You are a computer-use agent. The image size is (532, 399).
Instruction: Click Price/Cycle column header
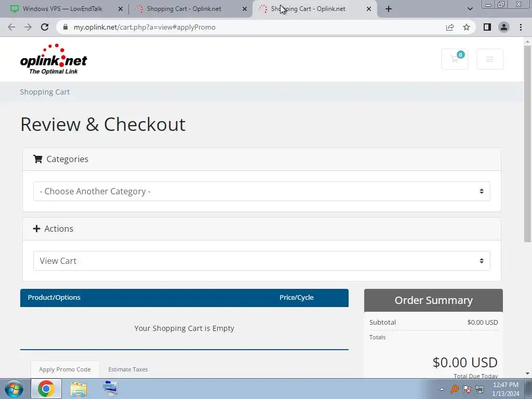(x=296, y=297)
